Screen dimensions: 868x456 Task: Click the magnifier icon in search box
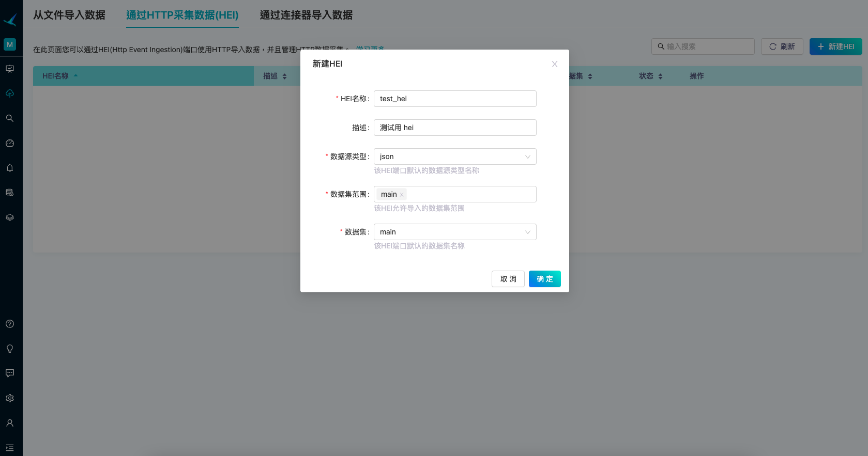pyautogui.click(x=661, y=46)
